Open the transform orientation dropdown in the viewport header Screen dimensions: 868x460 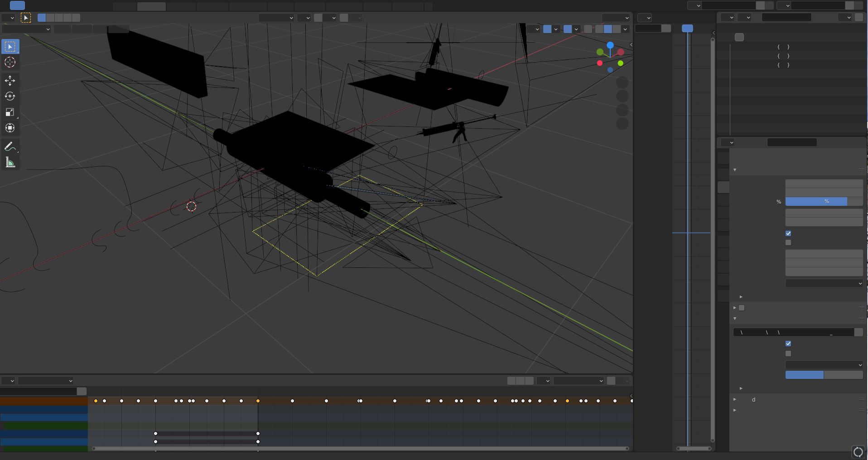276,18
